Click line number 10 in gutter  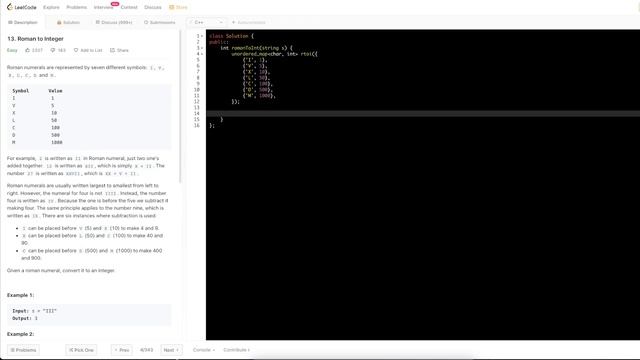point(197,90)
